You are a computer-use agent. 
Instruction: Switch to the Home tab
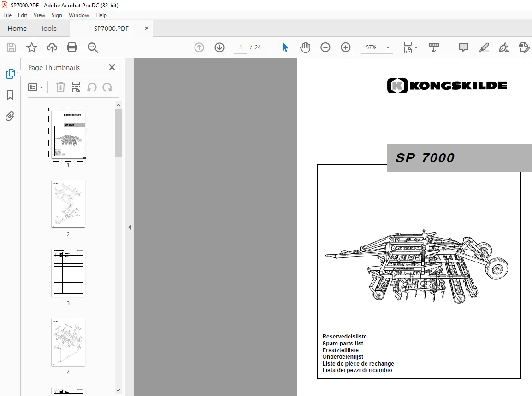click(17, 29)
